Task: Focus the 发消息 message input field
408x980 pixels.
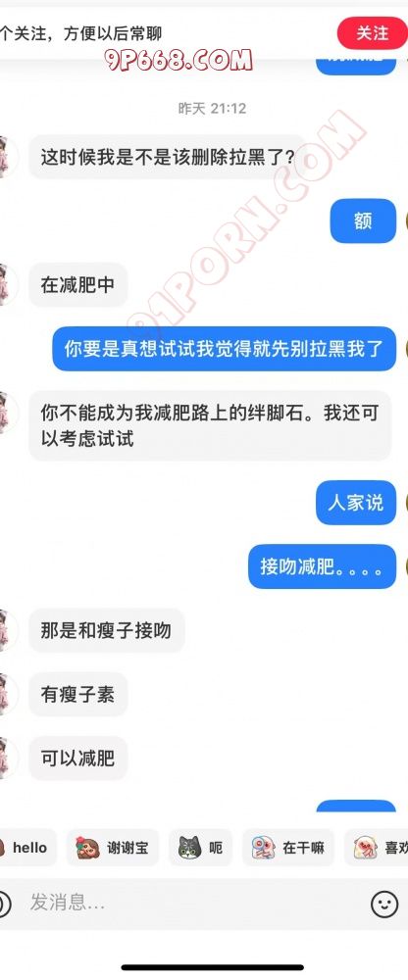Action: click(x=194, y=903)
